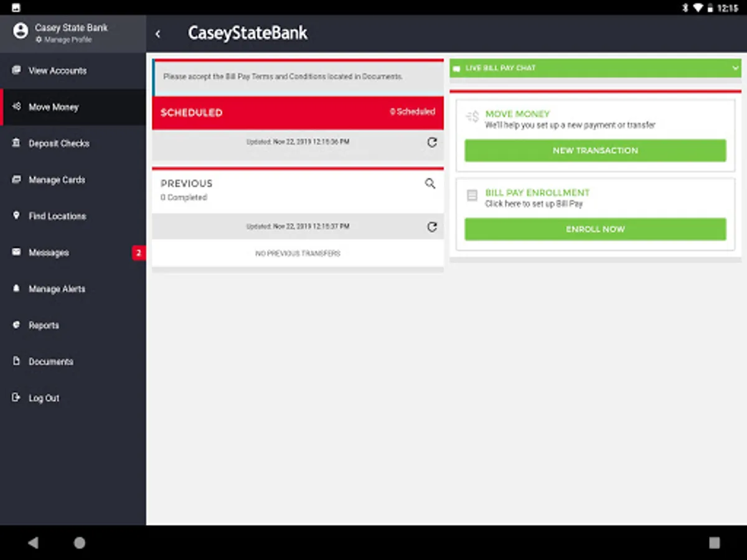Select Log Out menu item
Viewport: 747px width, 560px height.
pyautogui.click(x=73, y=398)
